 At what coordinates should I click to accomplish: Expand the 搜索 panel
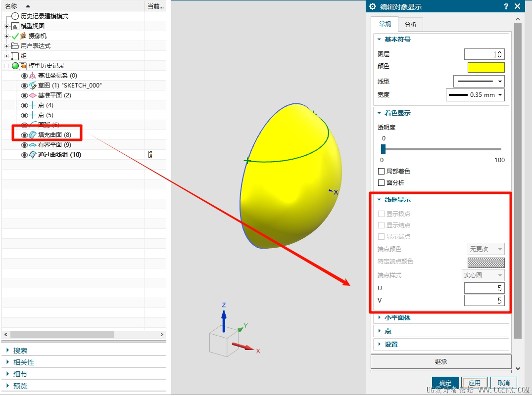point(8,350)
